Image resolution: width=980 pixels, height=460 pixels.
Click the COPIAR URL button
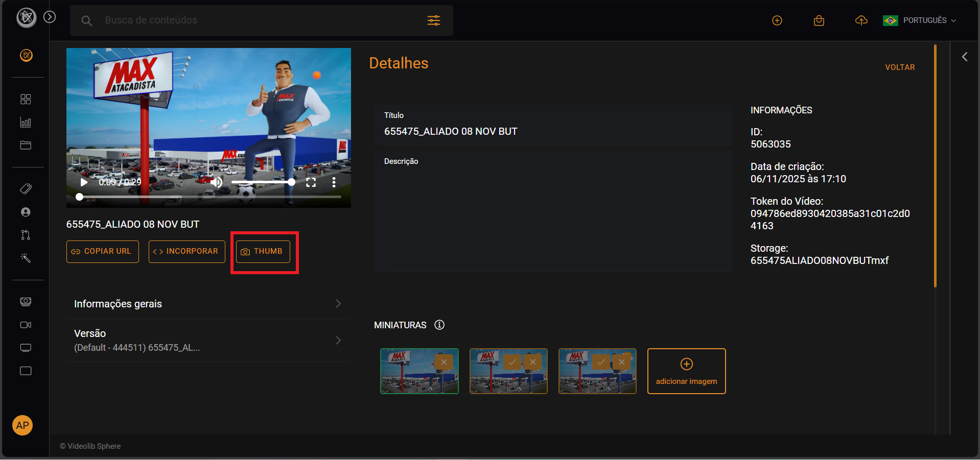tap(102, 251)
